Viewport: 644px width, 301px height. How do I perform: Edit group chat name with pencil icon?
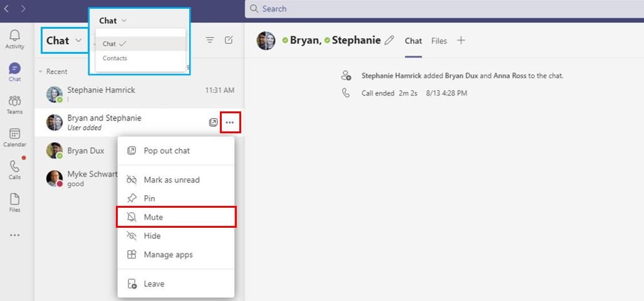click(x=389, y=40)
